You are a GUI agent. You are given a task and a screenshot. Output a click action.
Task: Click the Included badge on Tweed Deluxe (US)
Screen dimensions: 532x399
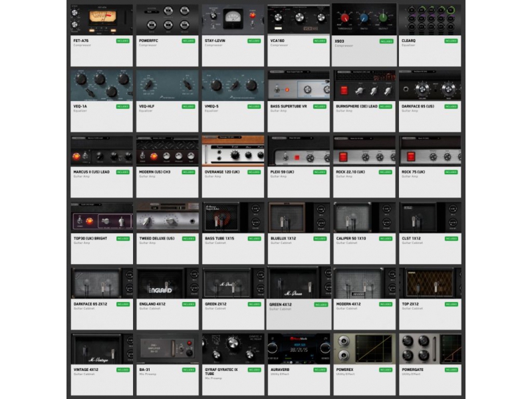point(189,239)
